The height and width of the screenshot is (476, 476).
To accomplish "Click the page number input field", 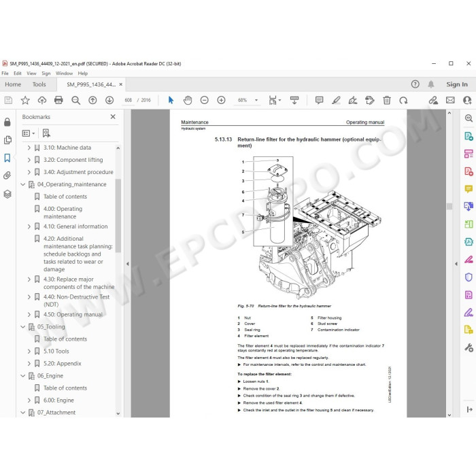I will pos(128,100).
